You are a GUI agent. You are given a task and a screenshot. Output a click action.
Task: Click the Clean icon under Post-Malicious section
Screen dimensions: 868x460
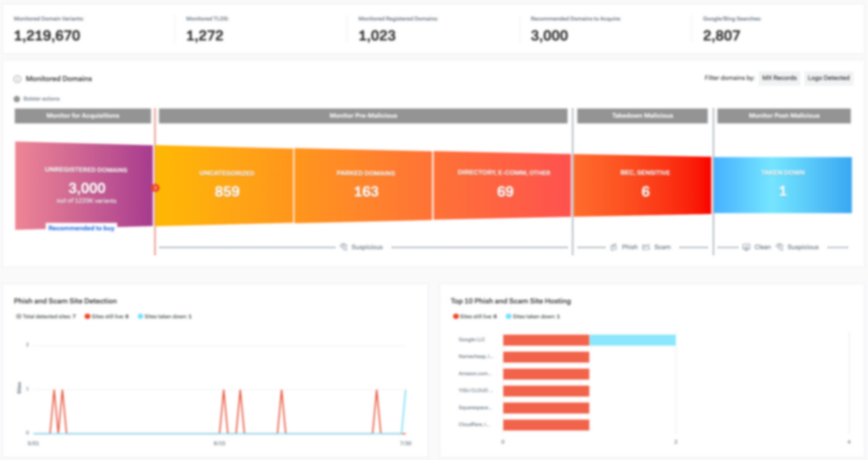[746, 247]
